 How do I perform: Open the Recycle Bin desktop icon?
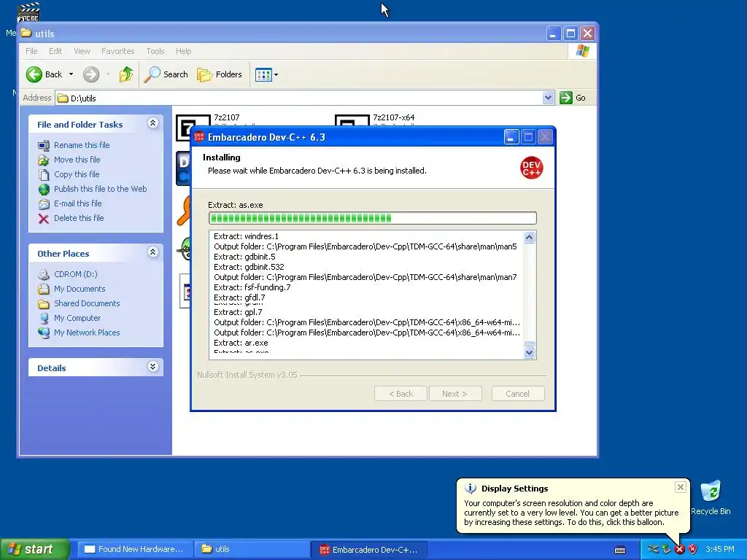(711, 498)
